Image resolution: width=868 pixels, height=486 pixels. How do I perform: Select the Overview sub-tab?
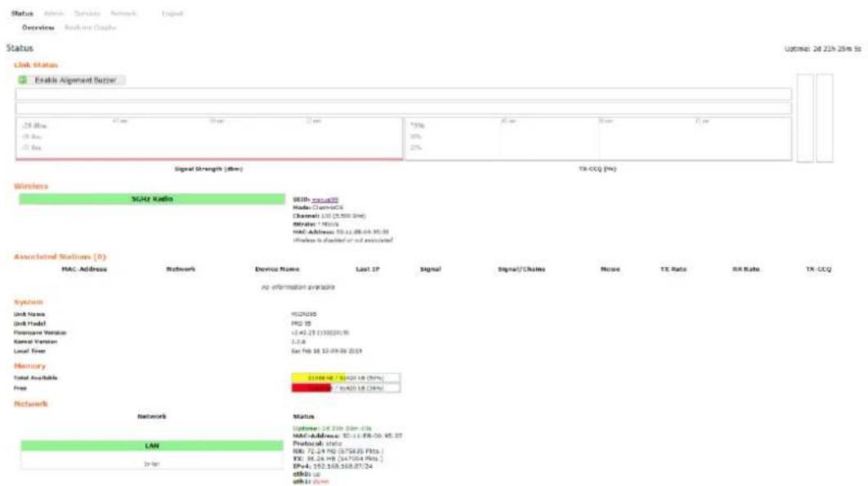[x=38, y=28]
